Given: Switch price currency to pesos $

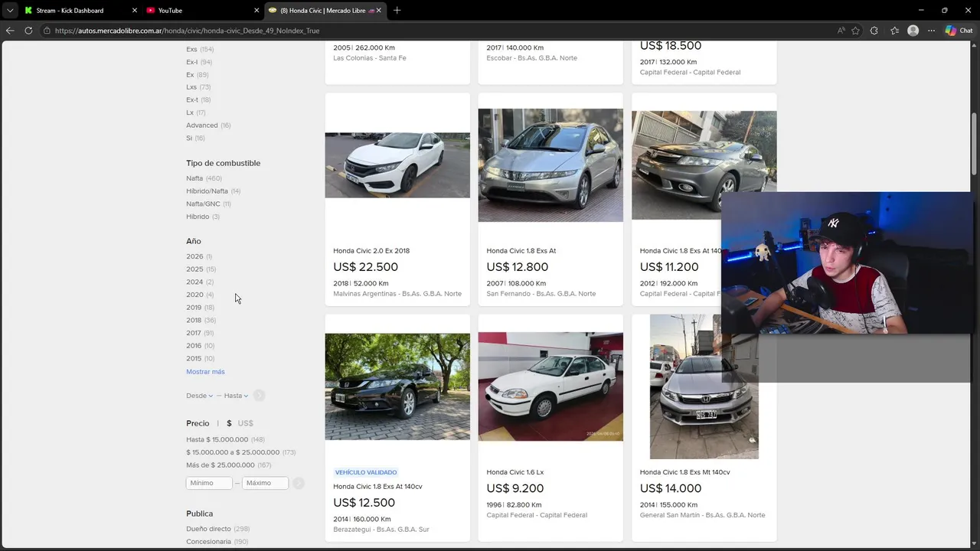Looking at the screenshot, I should click(229, 423).
